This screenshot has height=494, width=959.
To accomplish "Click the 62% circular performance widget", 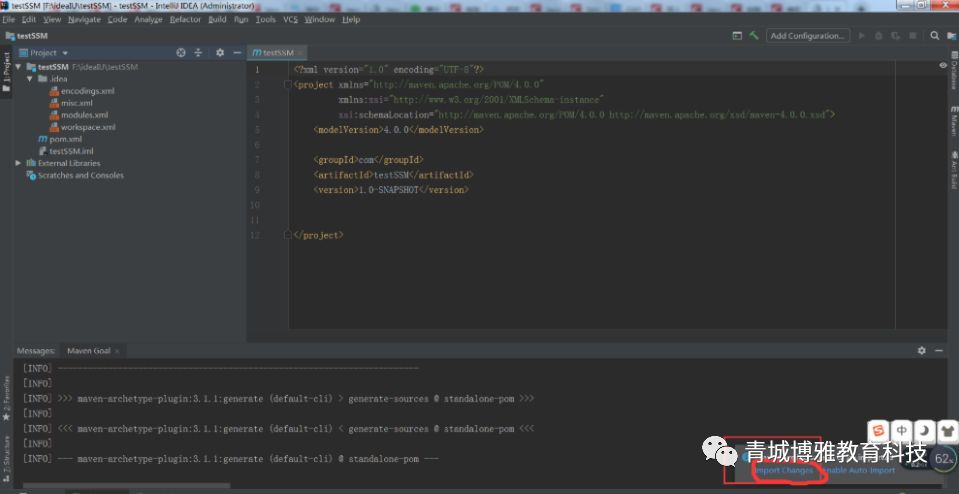I will pos(943,459).
